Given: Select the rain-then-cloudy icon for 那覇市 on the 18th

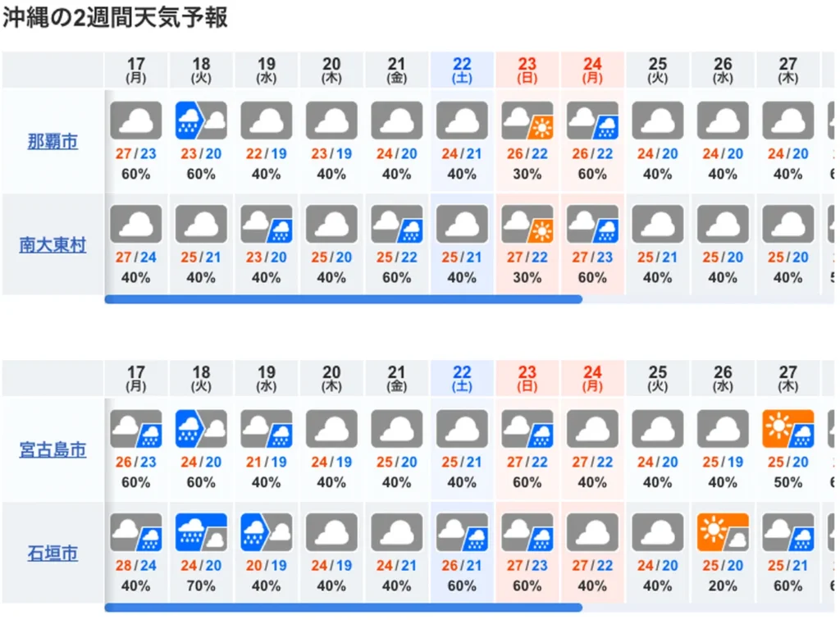Looking at the screenshot, I should tap(201, 120).
